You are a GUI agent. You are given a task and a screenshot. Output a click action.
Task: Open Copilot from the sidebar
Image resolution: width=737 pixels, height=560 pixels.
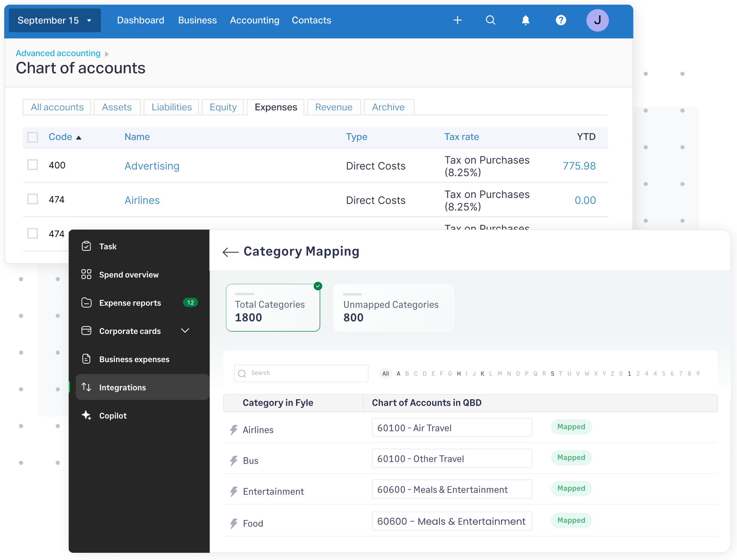tap(113, 415)
